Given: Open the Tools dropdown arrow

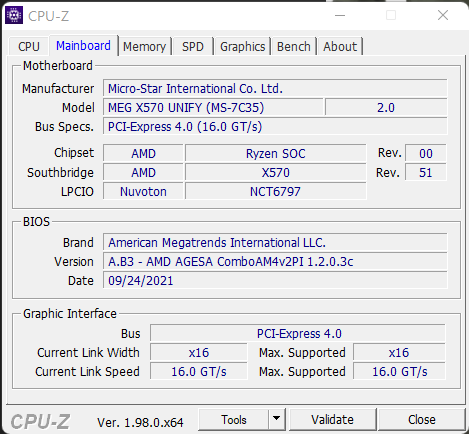Looking at the screenshot, I should pos(276,419).
